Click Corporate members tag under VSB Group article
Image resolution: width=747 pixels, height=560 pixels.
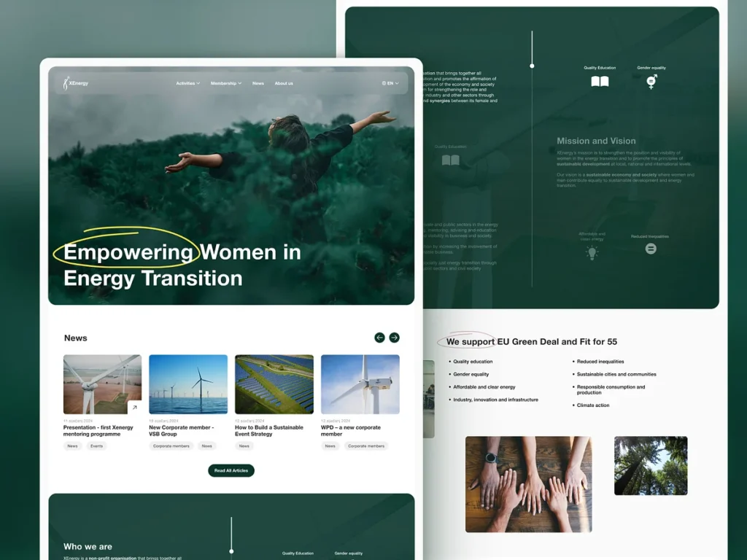tap(171, 446)
